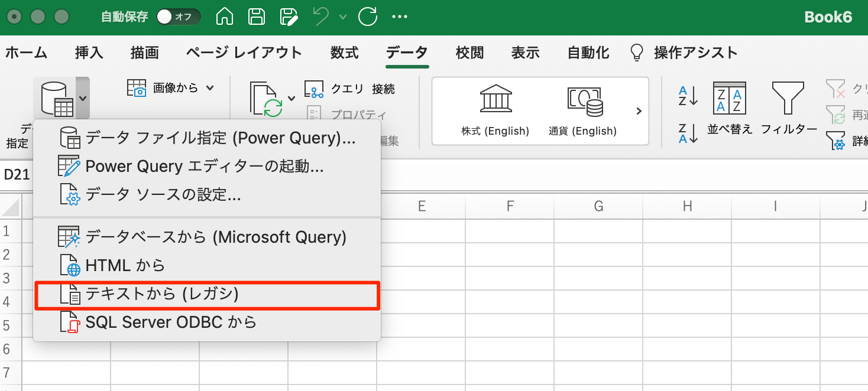Viewport: 868px width, 391px height.
Task: Expand the 画像から dropdown chevron
Action: [x=209, y=88]
